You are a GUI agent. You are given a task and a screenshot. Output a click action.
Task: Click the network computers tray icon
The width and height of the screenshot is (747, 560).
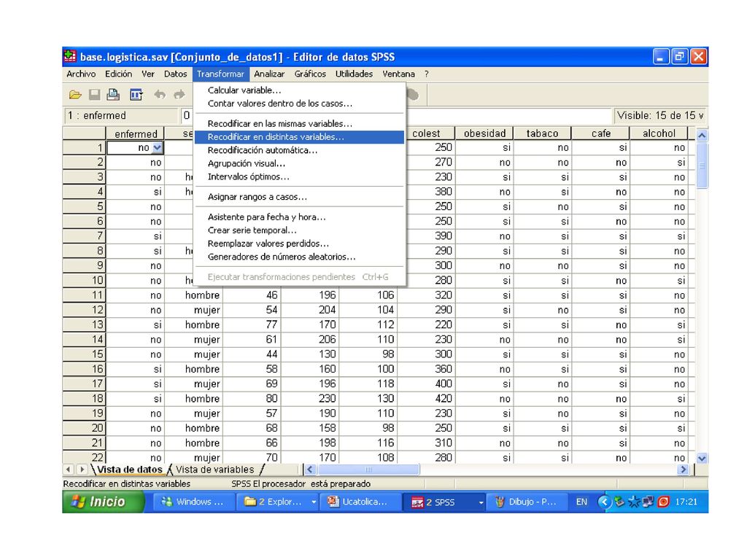coord(648,502)
